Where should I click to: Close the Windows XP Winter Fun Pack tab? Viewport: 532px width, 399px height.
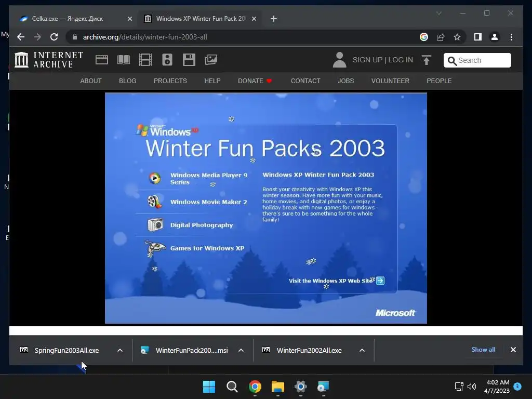coord(254,19)
